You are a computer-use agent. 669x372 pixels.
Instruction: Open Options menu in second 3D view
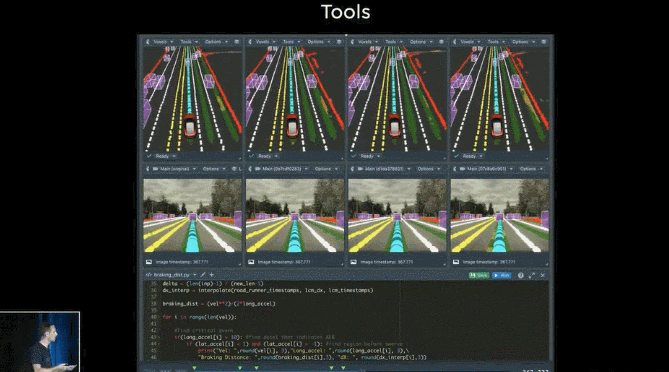point(318,42)
